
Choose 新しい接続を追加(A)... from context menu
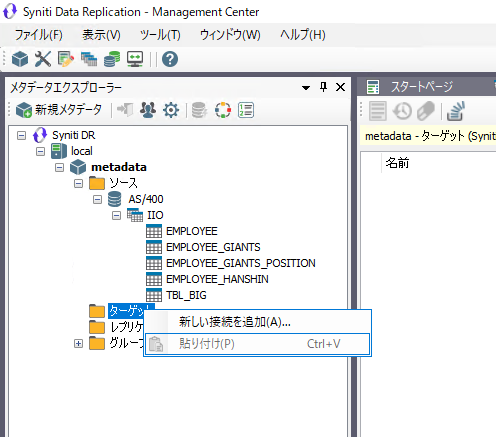tap(258, 322)
